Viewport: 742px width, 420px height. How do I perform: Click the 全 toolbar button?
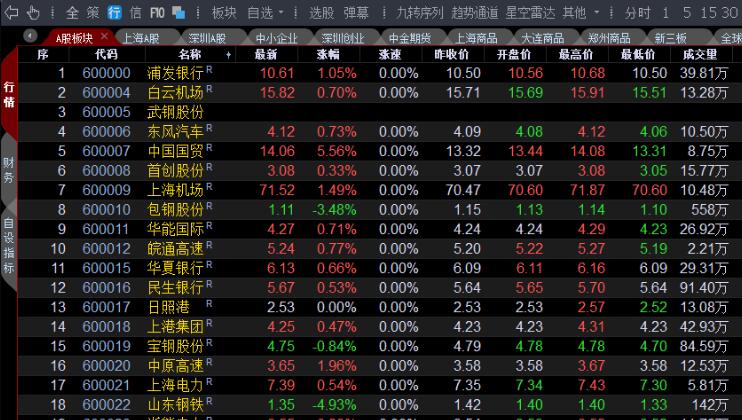coord(72,12)
